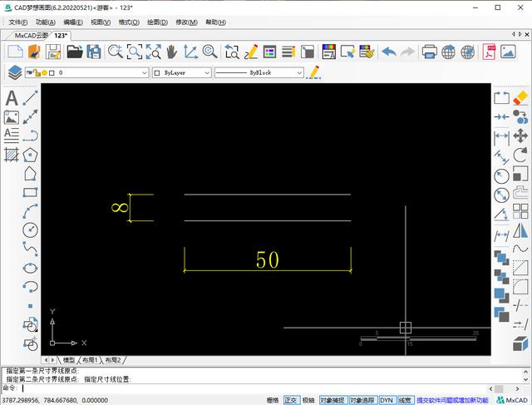Open the 绘图(D) menu
The height and width of the screenshot is (405, 532).
coord(157,22)
